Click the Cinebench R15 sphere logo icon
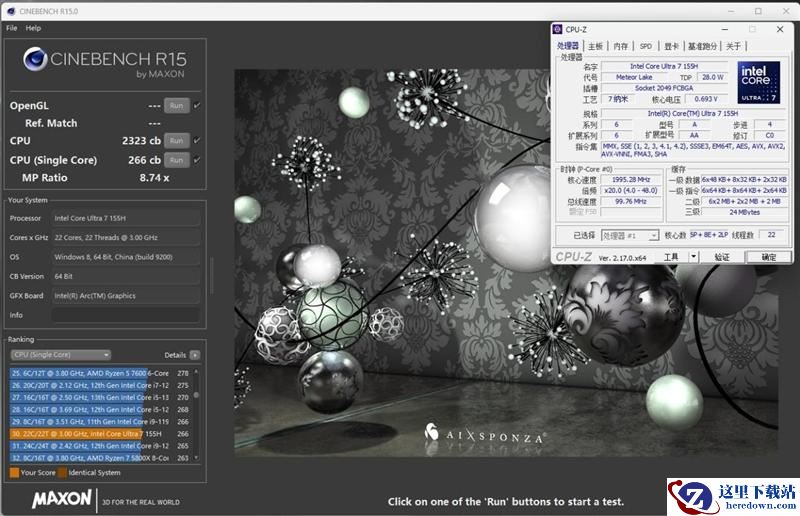 [35, 60]
